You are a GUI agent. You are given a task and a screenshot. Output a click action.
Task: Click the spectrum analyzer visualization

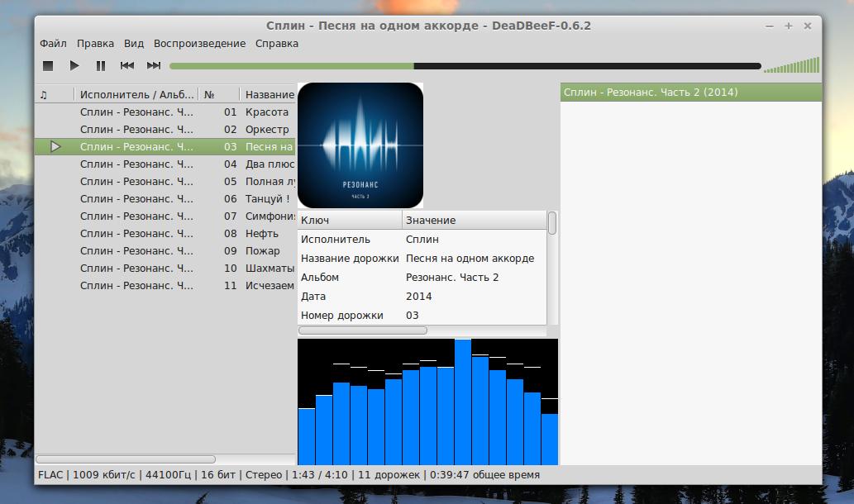click(427, 402)
